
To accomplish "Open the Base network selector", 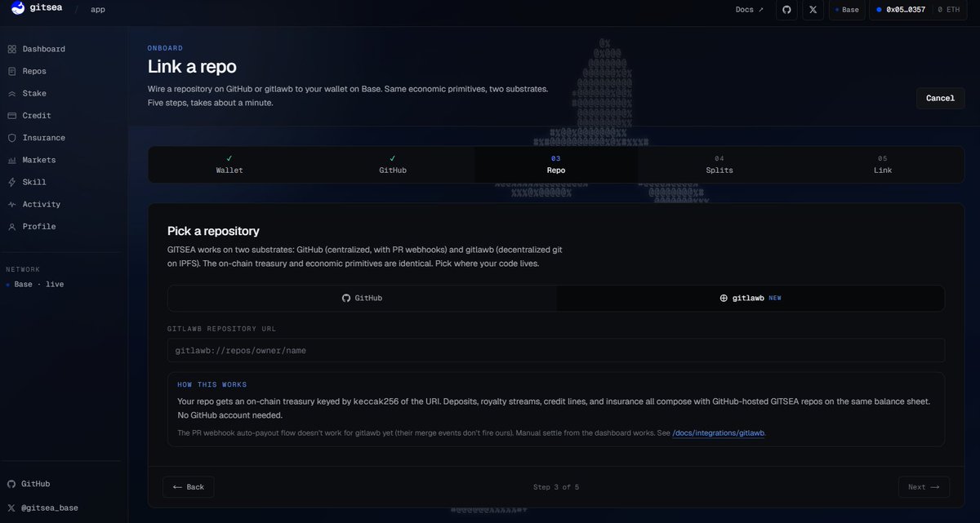I will pyautogui.click(x=847, y=10).
